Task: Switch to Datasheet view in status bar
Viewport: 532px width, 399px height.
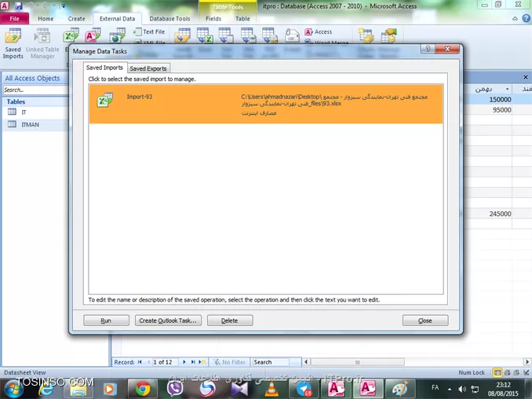Action: click(497, 372)
